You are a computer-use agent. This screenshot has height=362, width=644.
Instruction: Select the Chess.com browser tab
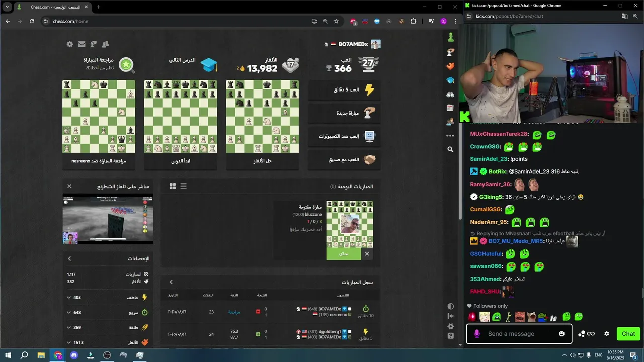52,7
